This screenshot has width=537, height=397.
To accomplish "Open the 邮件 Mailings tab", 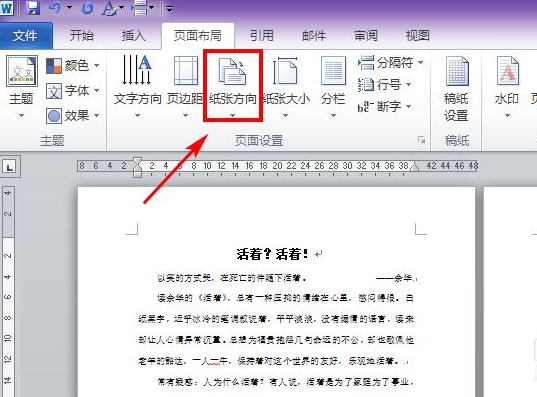I will (x=314, y=35).
